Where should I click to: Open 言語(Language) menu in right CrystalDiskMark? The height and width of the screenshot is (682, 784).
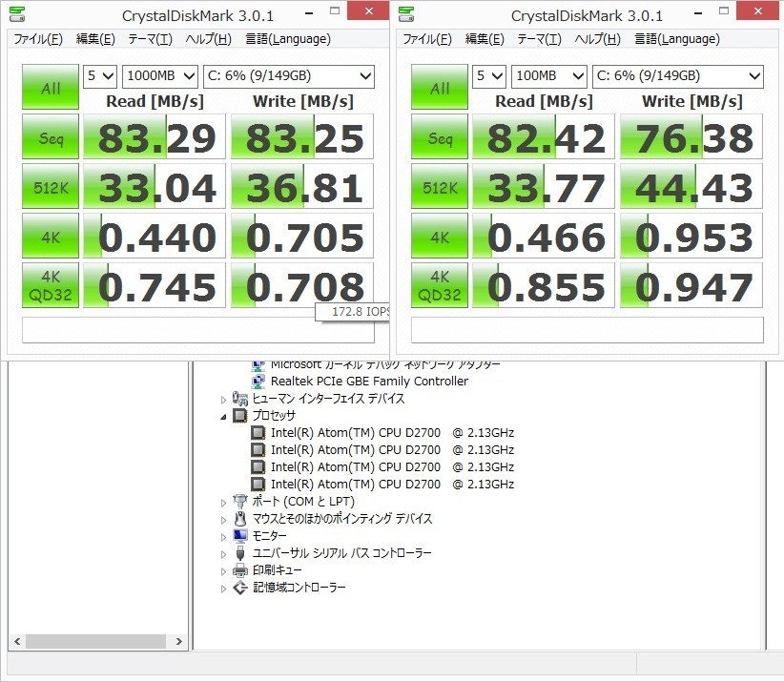coord(677,39)
